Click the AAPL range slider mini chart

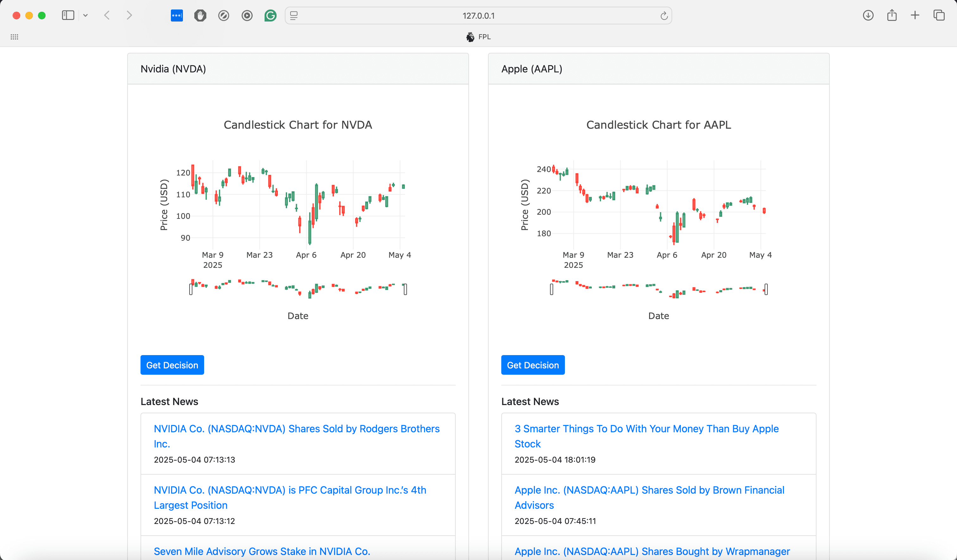(659, 289)
